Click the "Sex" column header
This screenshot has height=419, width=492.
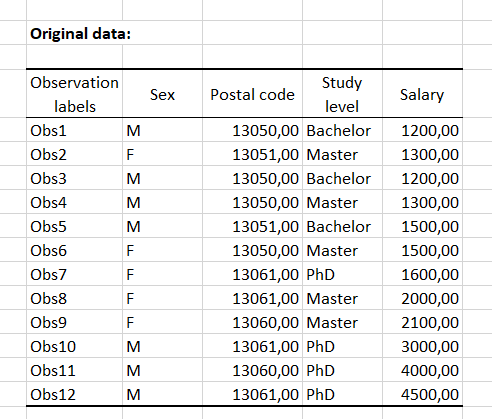click(x=162, y=94)
